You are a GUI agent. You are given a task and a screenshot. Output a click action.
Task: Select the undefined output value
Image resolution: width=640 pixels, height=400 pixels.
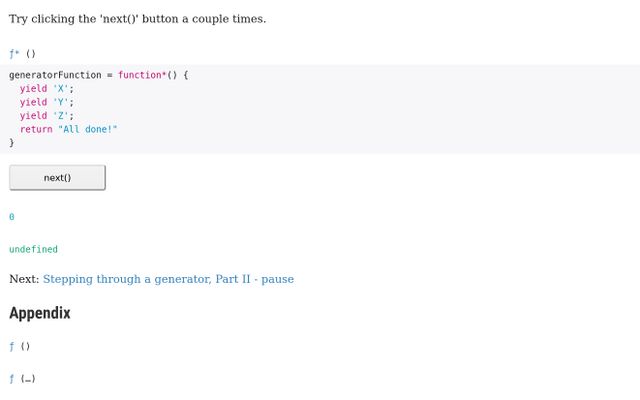[33, 249]
